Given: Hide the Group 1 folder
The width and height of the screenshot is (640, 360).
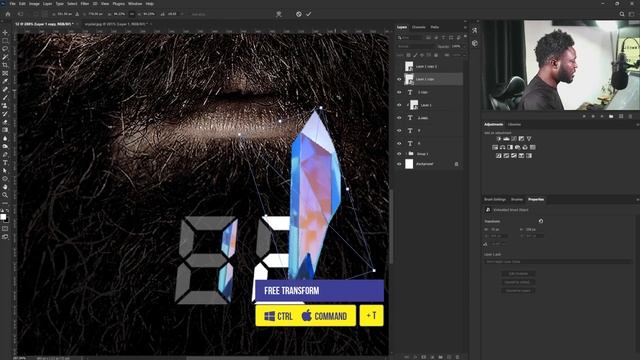Looking at the screenshot, I should (399, 154).
